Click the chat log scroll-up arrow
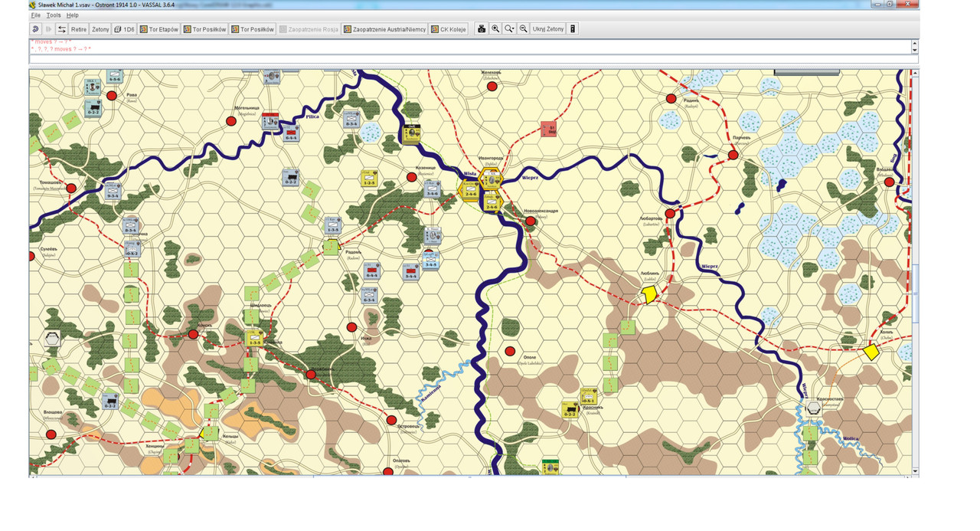This screenshot has width=980, height=531. coord(914,42)
